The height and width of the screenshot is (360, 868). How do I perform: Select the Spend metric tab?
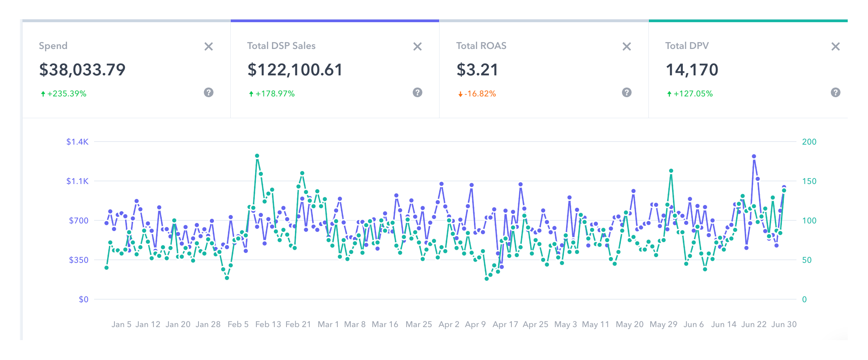[x=53, y=46]
